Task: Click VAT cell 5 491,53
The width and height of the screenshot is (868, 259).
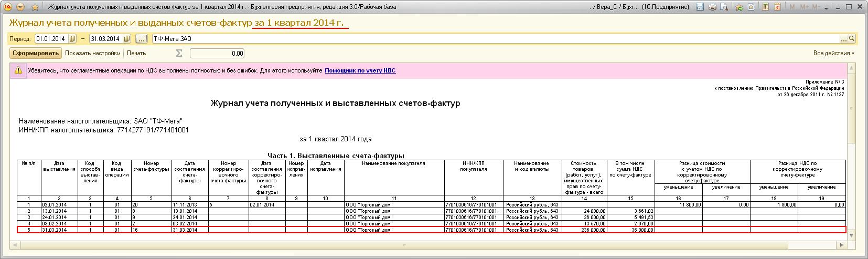Action: [x=631, y=217]
